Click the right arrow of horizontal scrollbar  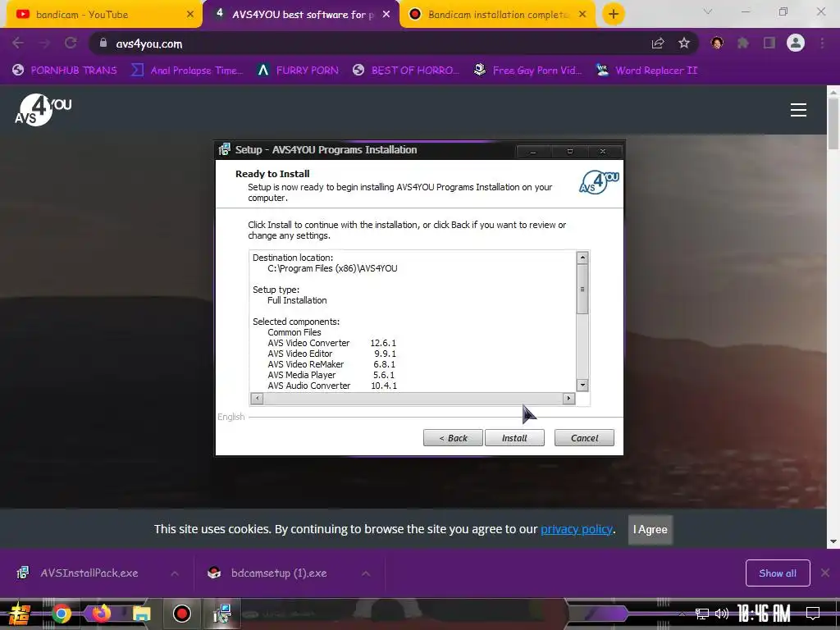(x=569, y=398)
